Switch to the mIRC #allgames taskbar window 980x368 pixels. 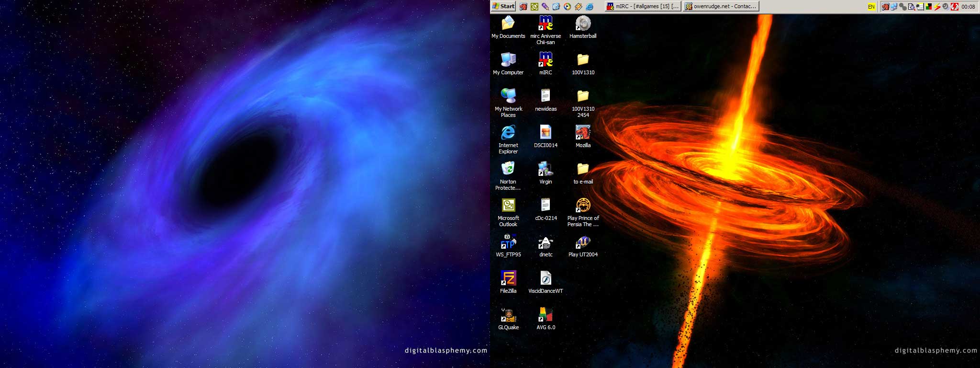click(x=643, y=6)
